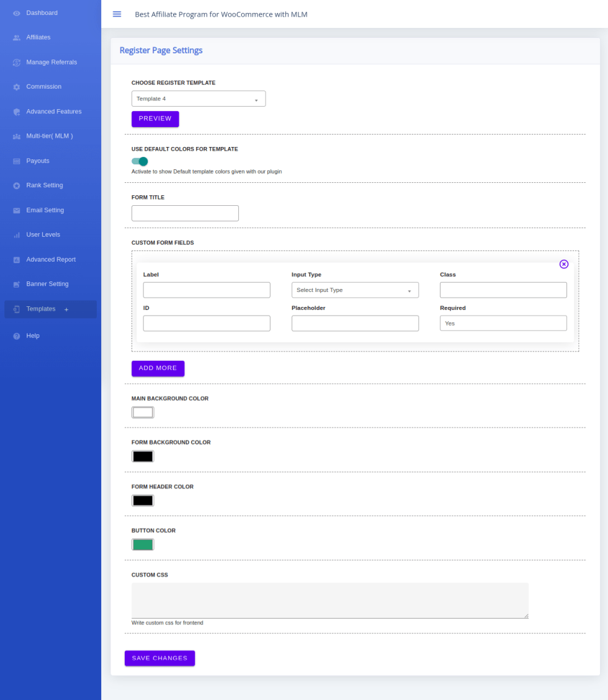
Task: Open the Select Input Type dropdown
Action: (355, 290)
